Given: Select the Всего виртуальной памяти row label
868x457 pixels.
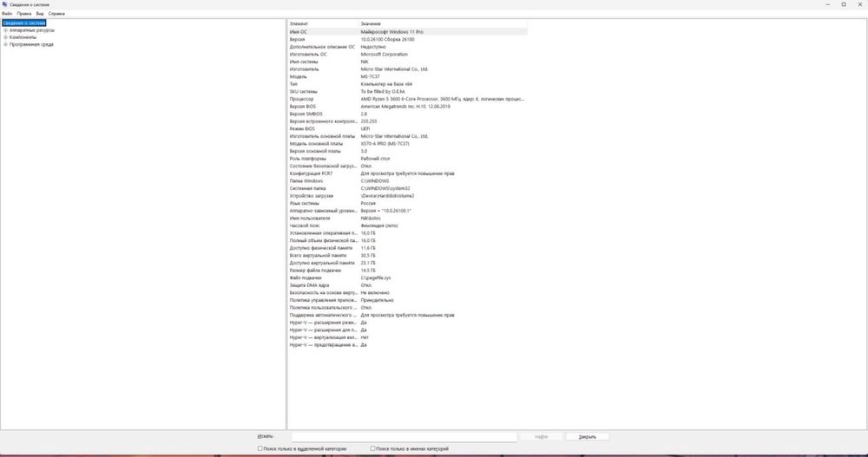Looking at the screenshot, I should point(318,256).
